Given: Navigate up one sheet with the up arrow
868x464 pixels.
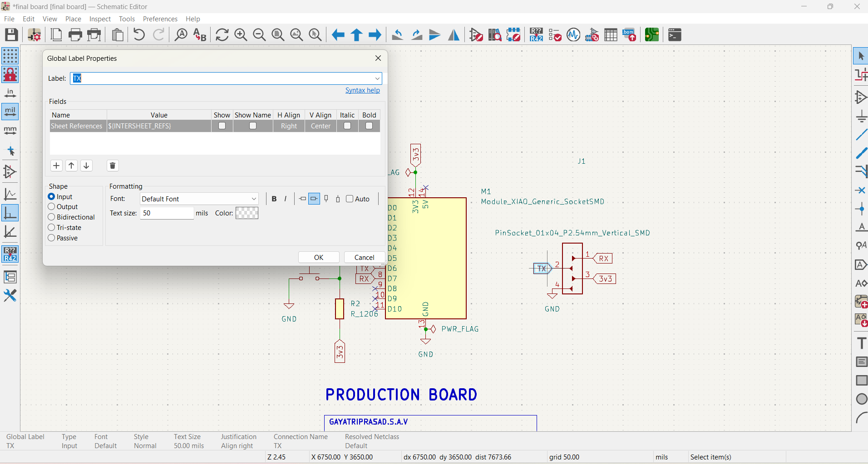Looking at the screenshot, I should tap(357, 34).
